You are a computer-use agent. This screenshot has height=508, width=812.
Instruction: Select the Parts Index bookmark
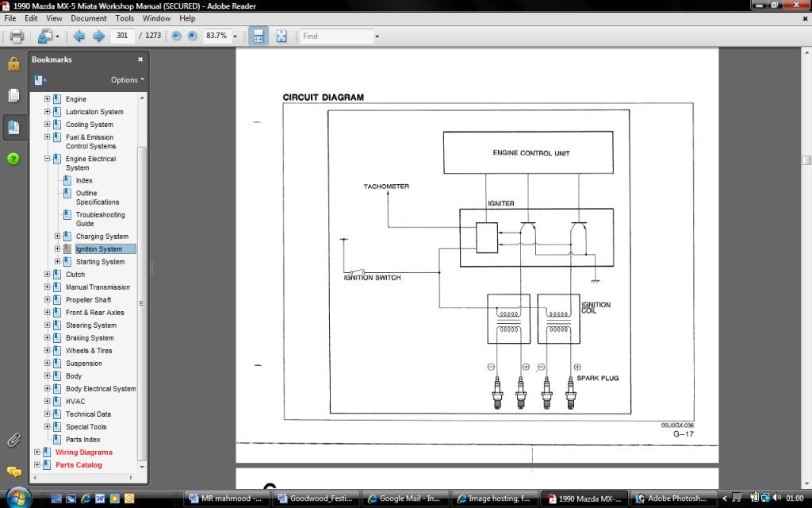(82, 440)
